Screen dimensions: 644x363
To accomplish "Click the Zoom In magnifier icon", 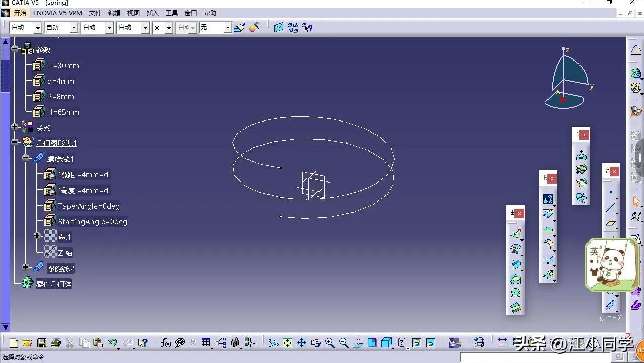I will point(330,343).
